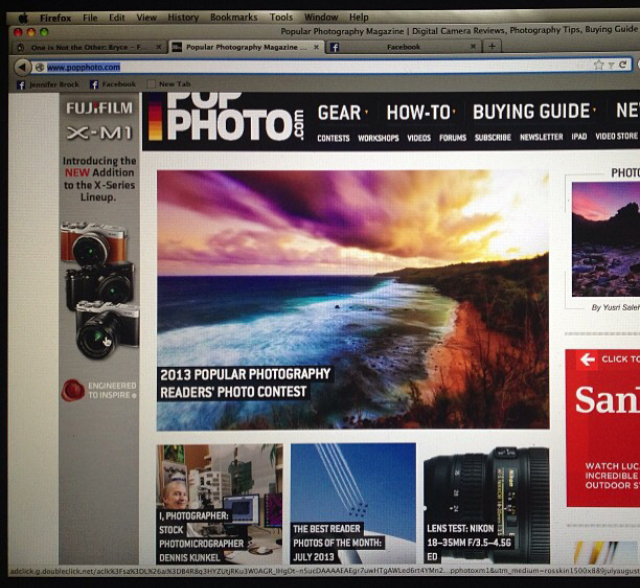This screenshot has height=588, width=640.
Task: Open the View menu
Action: click(x=147, y=18)
